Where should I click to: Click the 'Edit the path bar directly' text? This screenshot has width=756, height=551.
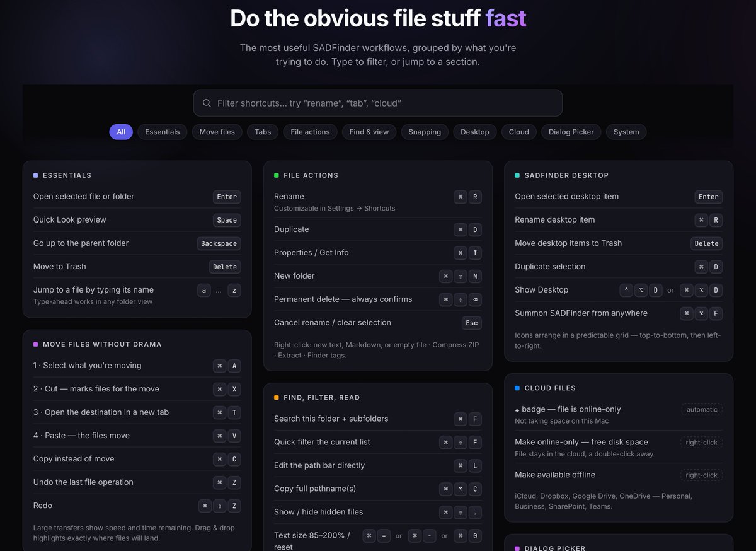319,465
